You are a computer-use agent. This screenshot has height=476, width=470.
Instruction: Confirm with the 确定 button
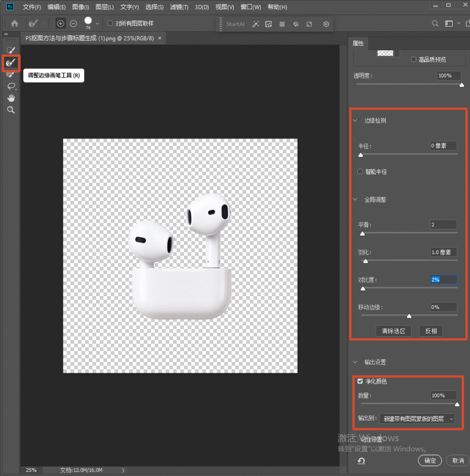[x=430, y=461]
